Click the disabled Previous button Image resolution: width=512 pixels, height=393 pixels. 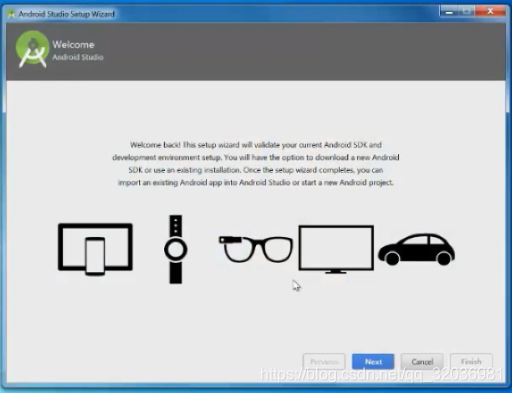[324, 362]
